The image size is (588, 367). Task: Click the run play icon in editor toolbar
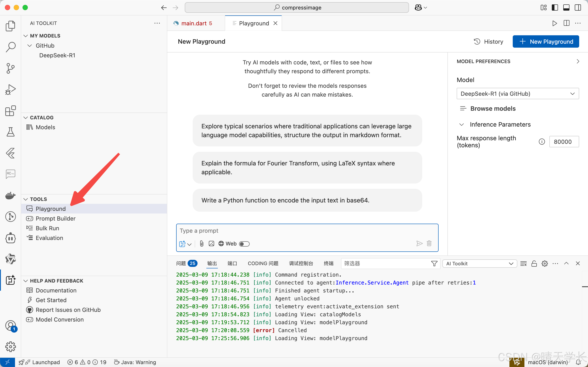pyautogui.click(x=554, y=23)
